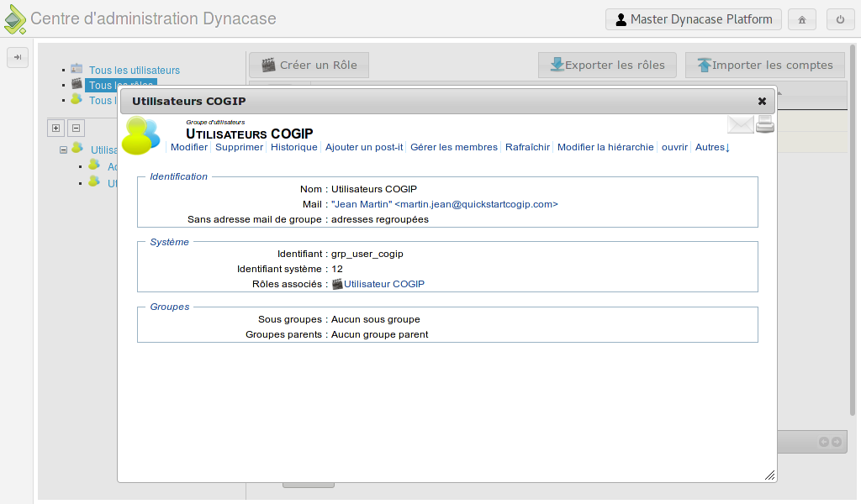861x504 pixels.
Task: Choose Modifier la hiérarchie
Action: pyautogui.click(x=605, y=147)
